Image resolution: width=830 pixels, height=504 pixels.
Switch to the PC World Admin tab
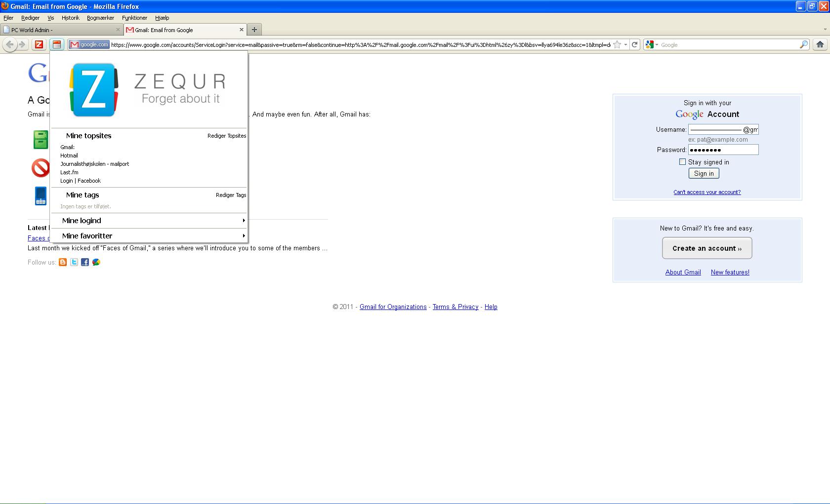click(x=62, y=30)
